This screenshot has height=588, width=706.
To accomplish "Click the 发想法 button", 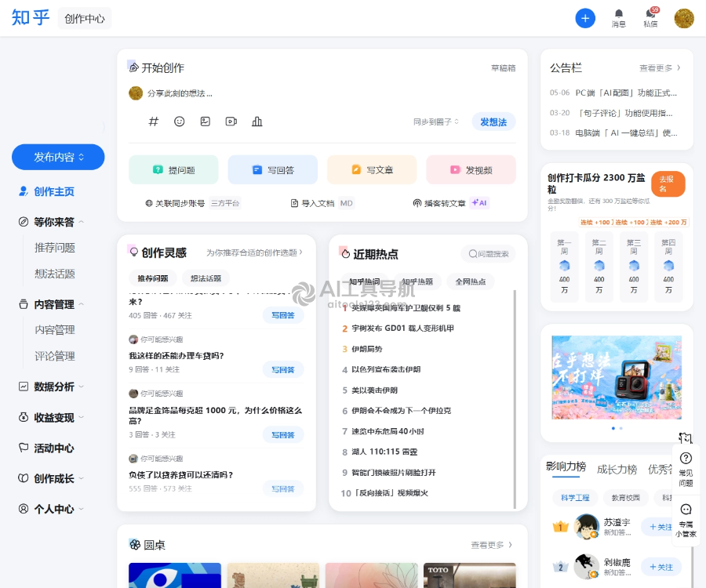I will pos(493,122).
